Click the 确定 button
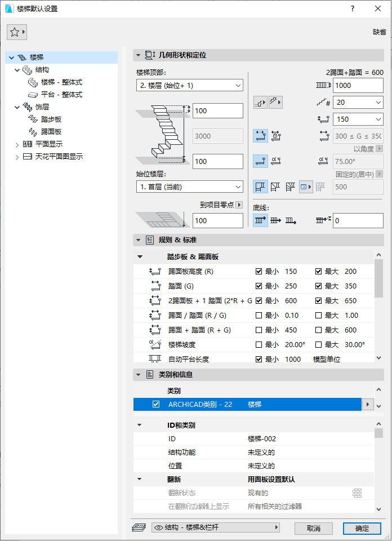 click(362, 528)
